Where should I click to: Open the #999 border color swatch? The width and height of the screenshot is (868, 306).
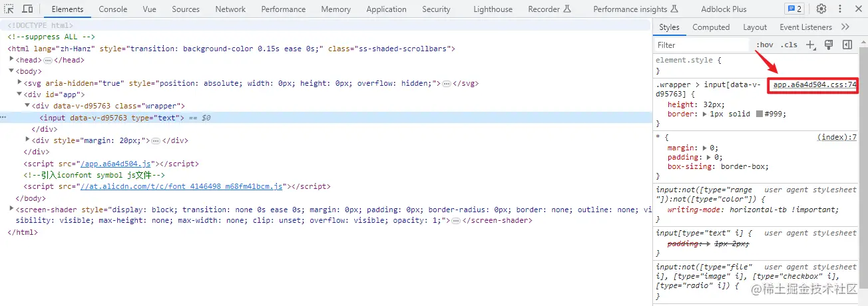coord(759,114)
